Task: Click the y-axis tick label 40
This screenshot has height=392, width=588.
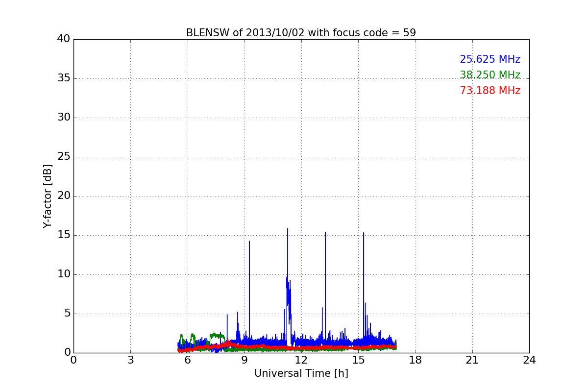Action: (64, 39)
